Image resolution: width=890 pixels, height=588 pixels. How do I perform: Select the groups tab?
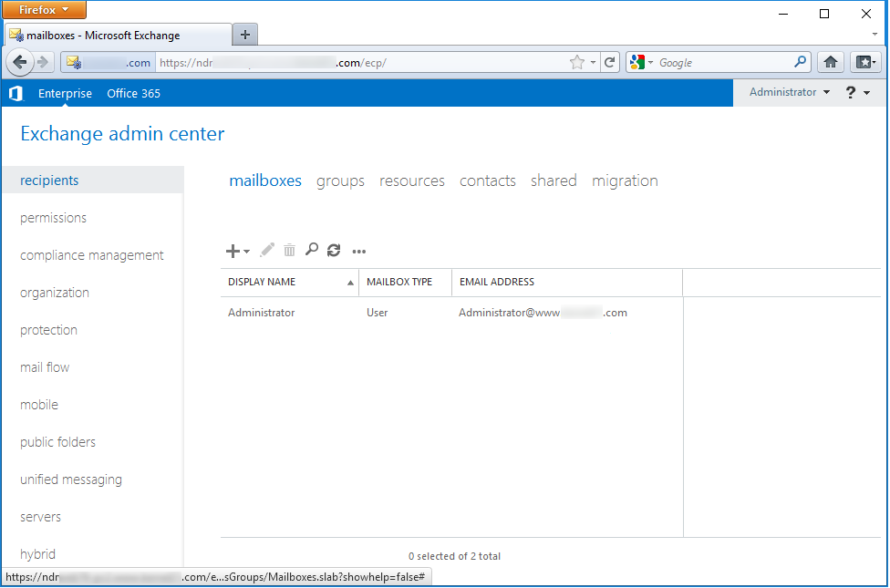click(340, 181)
